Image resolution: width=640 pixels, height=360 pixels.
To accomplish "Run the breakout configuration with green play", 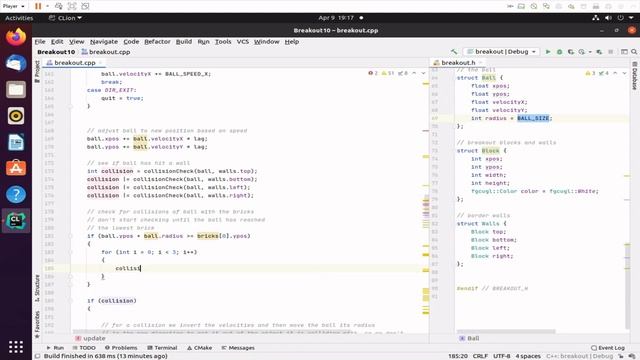I will pyautogui.click(x=548, y=52).
